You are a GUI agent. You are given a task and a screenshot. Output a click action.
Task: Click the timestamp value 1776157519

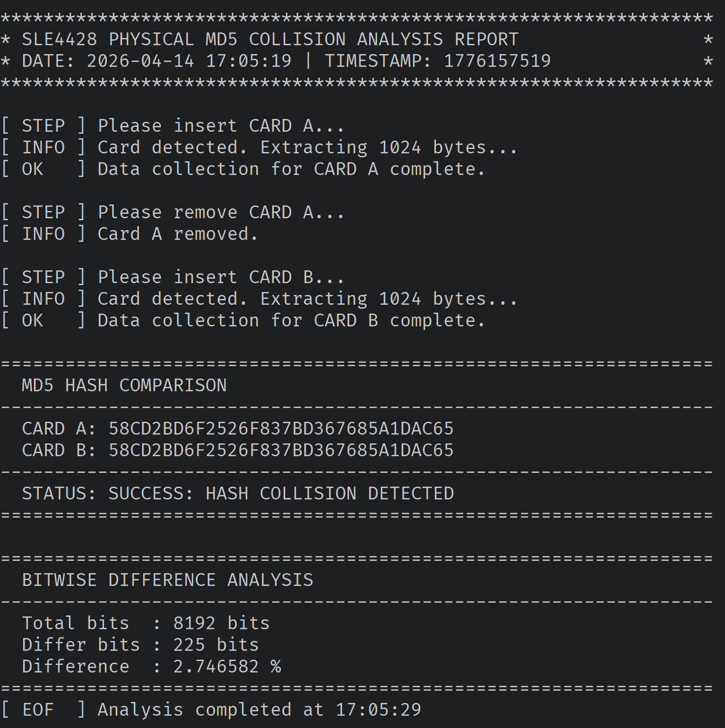[497, 61]
